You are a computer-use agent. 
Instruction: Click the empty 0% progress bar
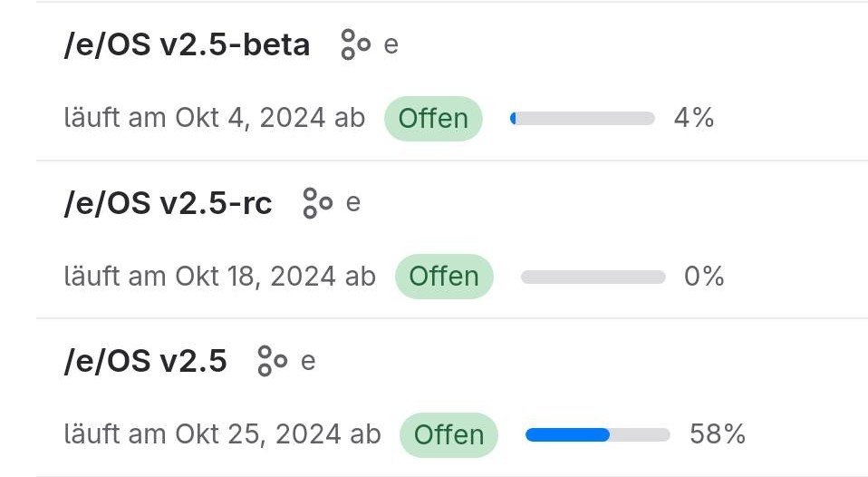click(593, 277)
